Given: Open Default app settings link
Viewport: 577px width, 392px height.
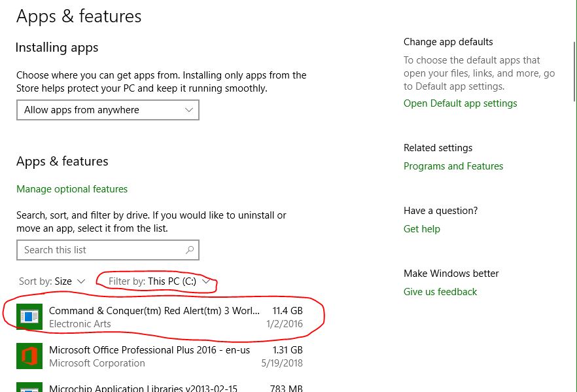Looking at the screenshot, I should click(x=461, y=103).
